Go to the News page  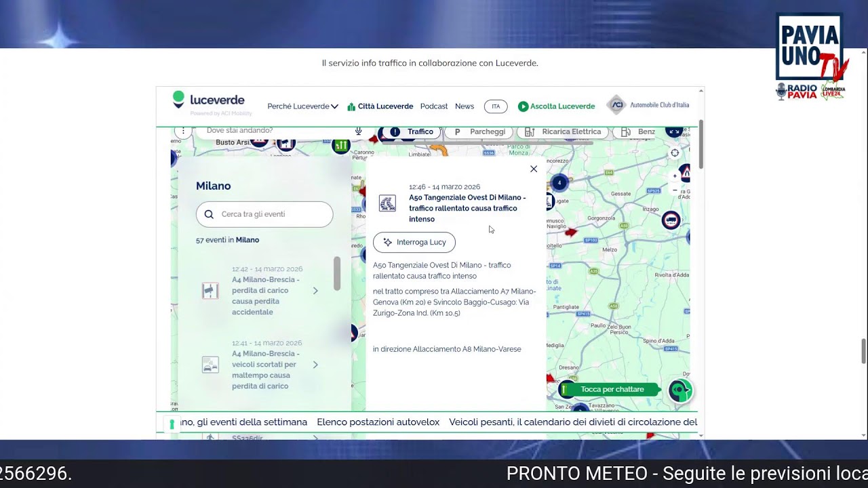coord(465,106)
